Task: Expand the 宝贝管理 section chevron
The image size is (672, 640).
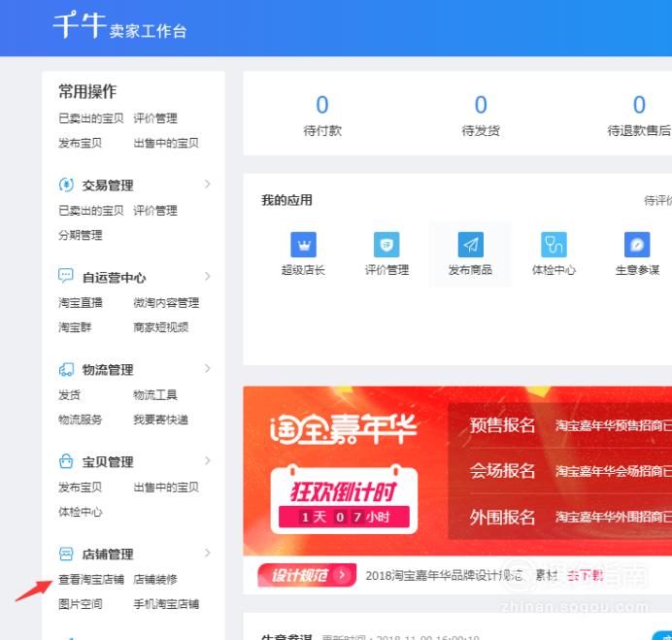Action: [208, 460]
